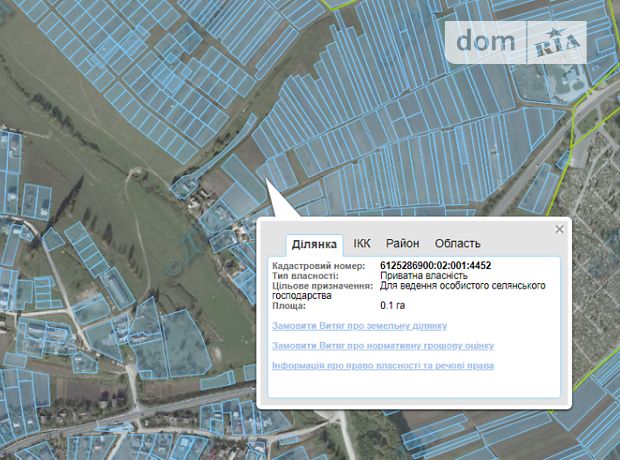Click link Замовити Витяг про земельну ділянку
Viewport: 620px width, 460px height.
pyautogui.click(x=359, y=326)
